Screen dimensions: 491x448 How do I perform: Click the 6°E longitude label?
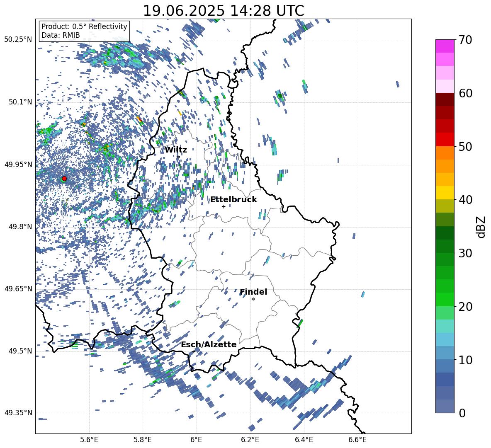[x=196, y=440]
